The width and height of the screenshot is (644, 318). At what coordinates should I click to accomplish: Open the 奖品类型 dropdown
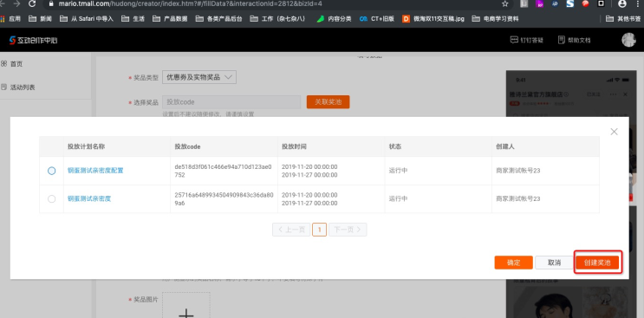pyautogui.click(x=199, y=77)
